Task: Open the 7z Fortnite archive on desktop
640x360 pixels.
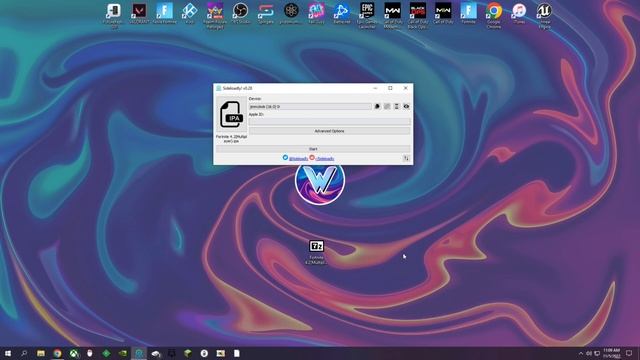Action: [x=316, y=252]
